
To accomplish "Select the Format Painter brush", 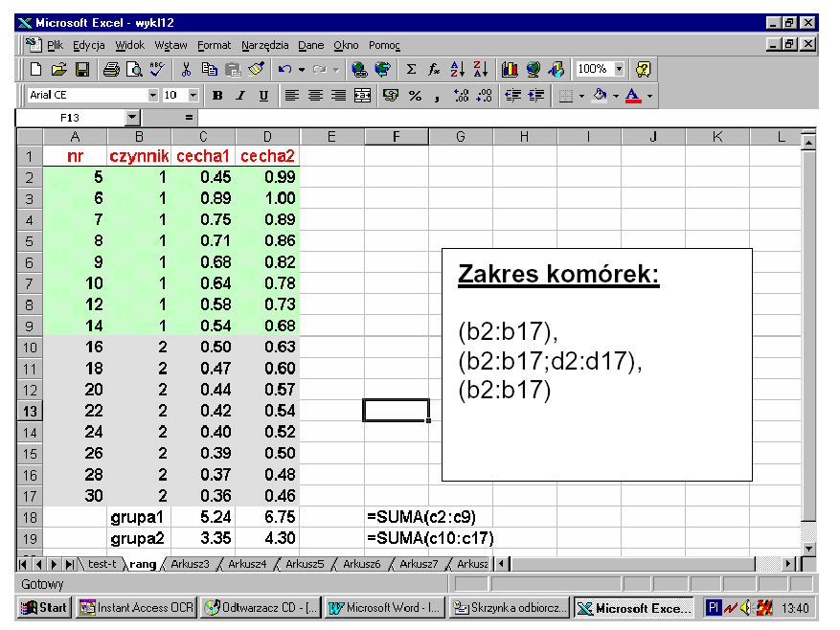I will point(256,69).
